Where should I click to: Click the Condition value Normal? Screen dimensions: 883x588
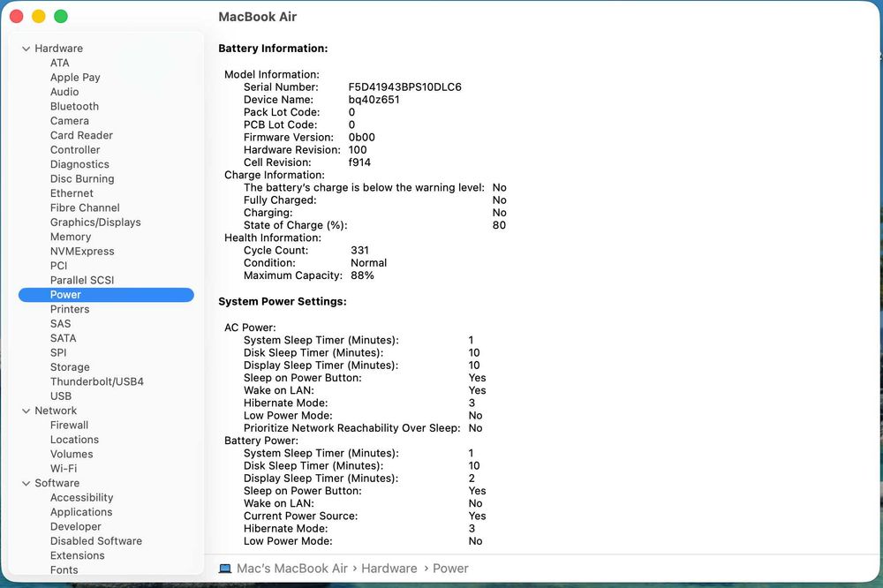coord(369,263)
